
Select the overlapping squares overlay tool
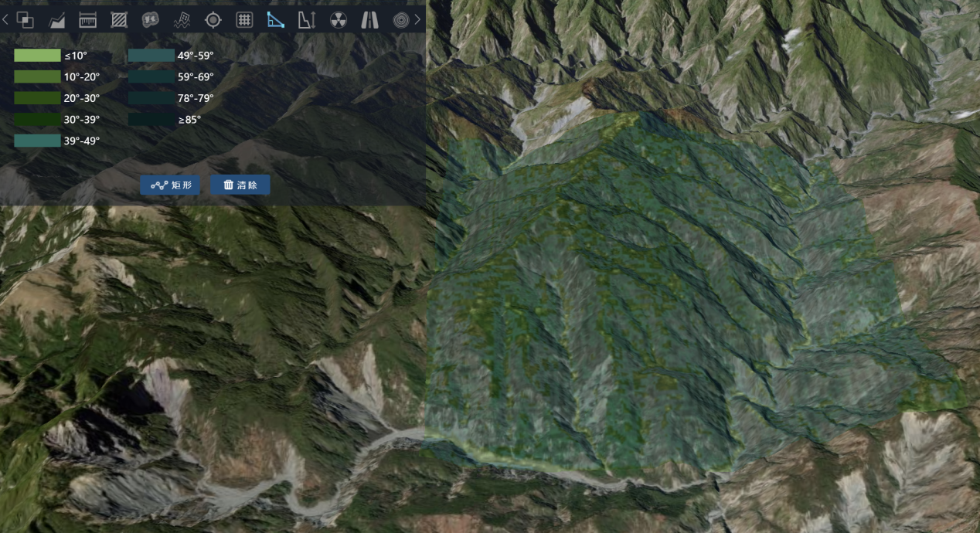[25, 20]
